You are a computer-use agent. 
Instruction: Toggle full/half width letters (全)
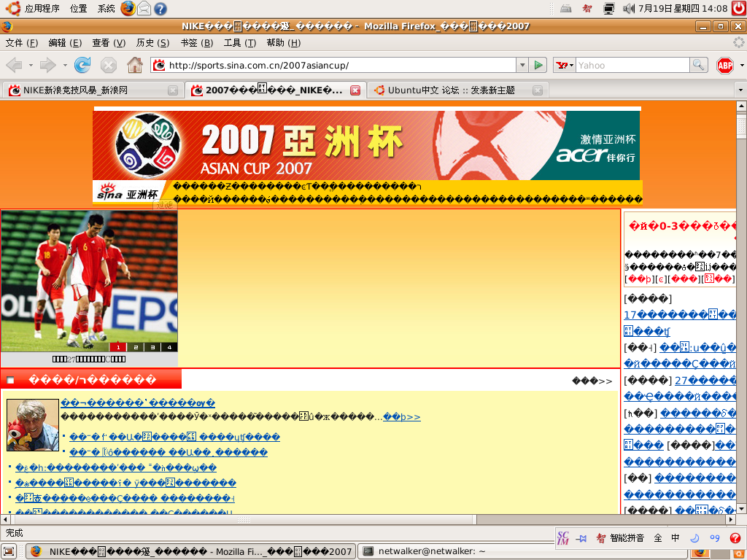pos(658,538)
